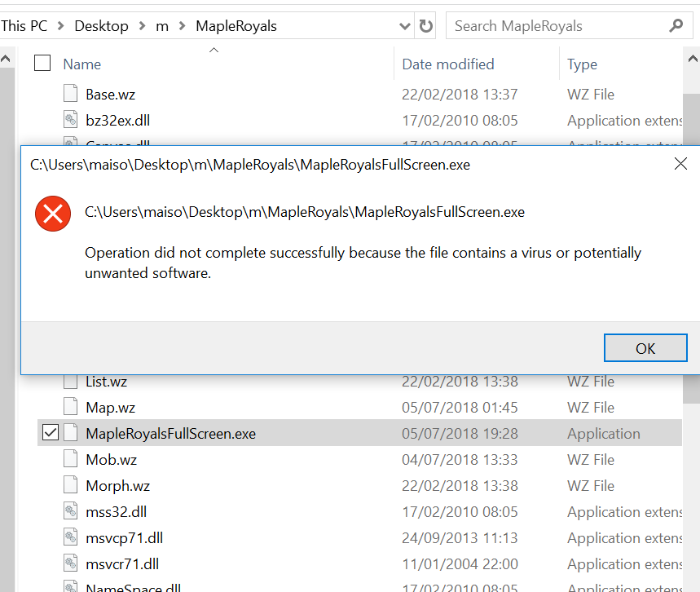Click the 11/01/2004 22:00 date cell
The width and height of the screenshot is (700, 592).
click(460, 563)
